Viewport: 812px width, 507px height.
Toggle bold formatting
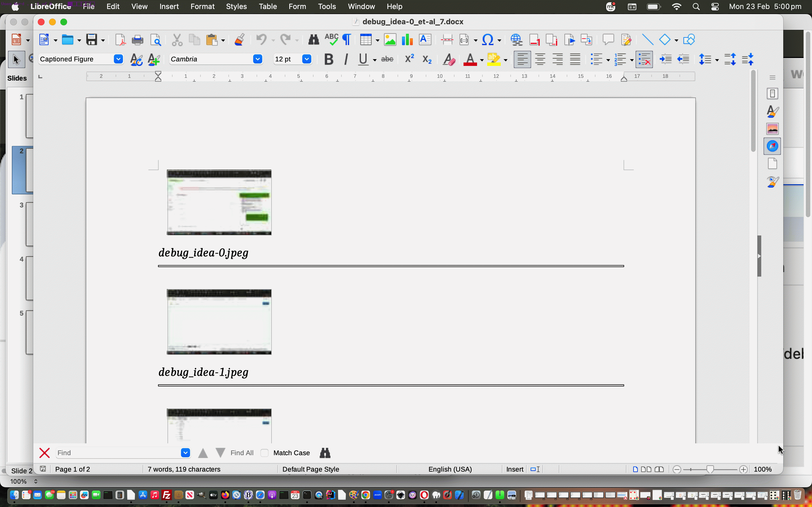(328, 59)
